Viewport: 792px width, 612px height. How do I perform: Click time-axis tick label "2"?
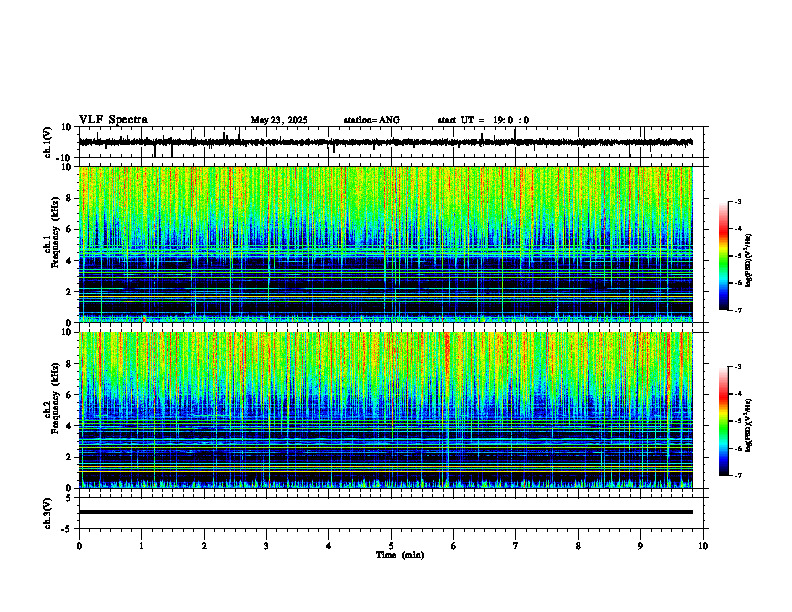click(204, 546)
